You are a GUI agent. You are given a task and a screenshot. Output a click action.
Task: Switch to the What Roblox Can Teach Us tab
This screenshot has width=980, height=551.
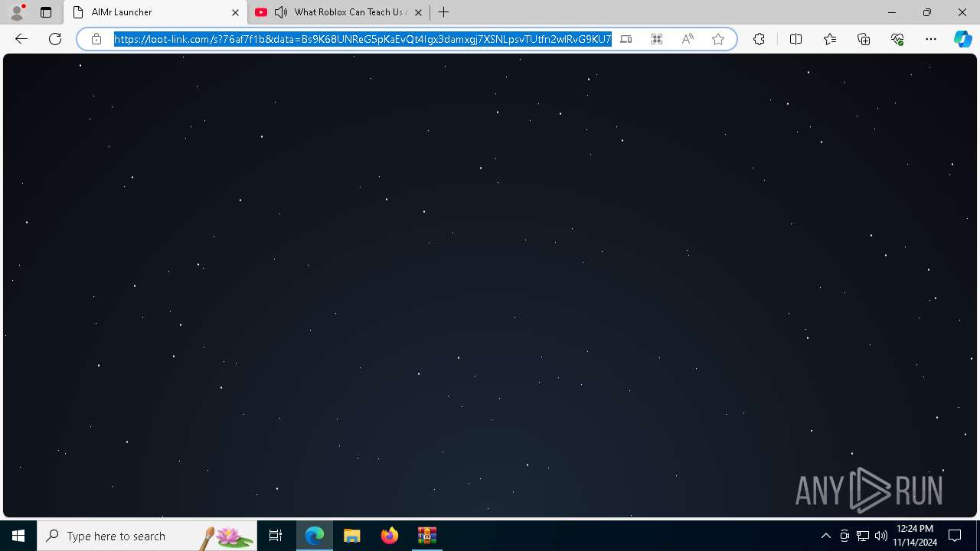point(338,12)
